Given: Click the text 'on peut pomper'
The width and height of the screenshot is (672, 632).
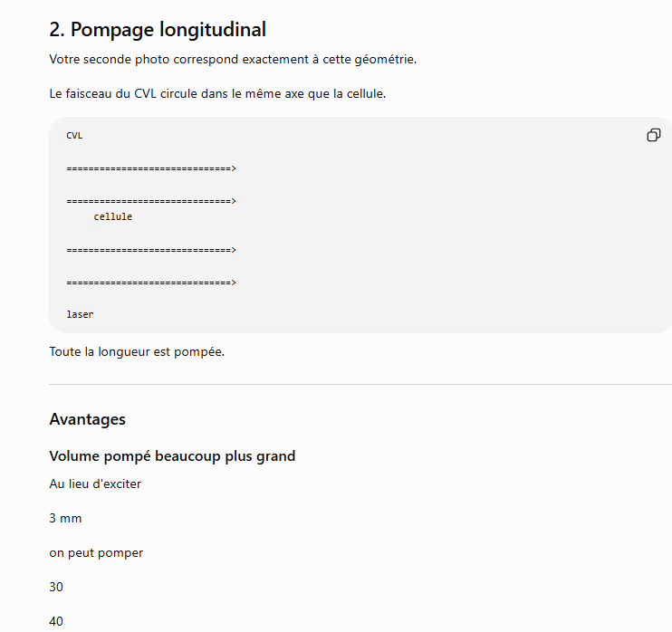Looking at the screenshot, I should pyautogui.click(x=96, y=552).
